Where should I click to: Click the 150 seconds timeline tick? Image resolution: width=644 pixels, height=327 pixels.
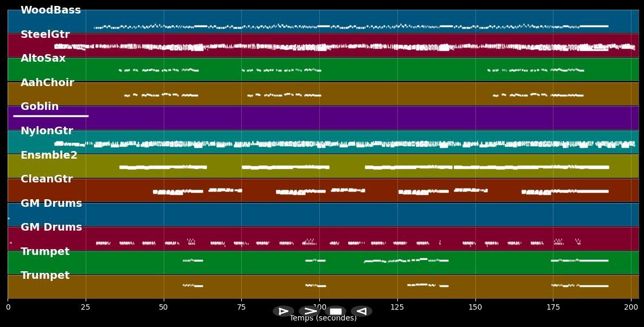(x=475, y=307)
